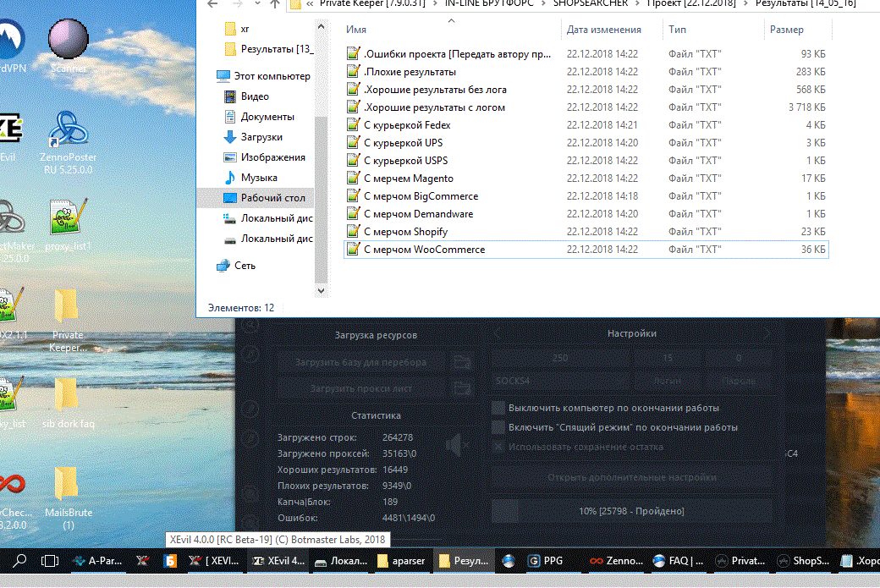Go up one folder level in Explorer
The image size is (880, 588).
click(275, 4)
